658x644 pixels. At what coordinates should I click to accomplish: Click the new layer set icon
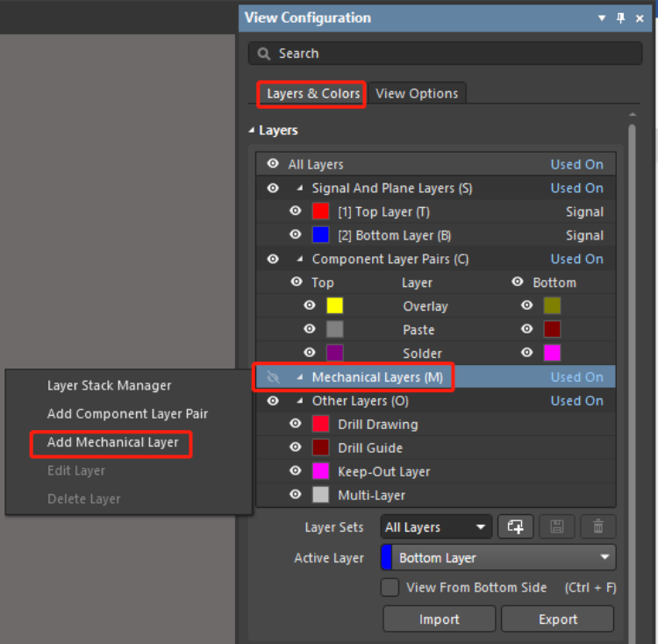[x=516, y=526]
